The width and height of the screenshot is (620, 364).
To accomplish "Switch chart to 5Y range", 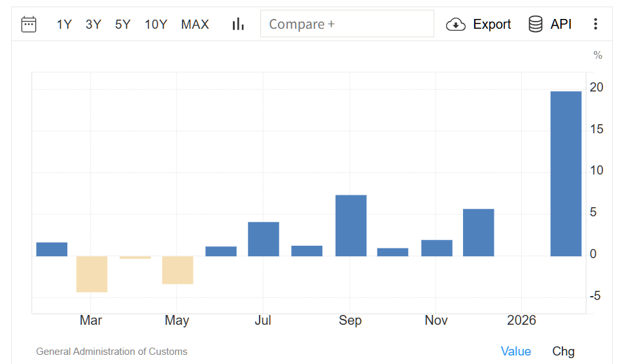I will (123, 24).
